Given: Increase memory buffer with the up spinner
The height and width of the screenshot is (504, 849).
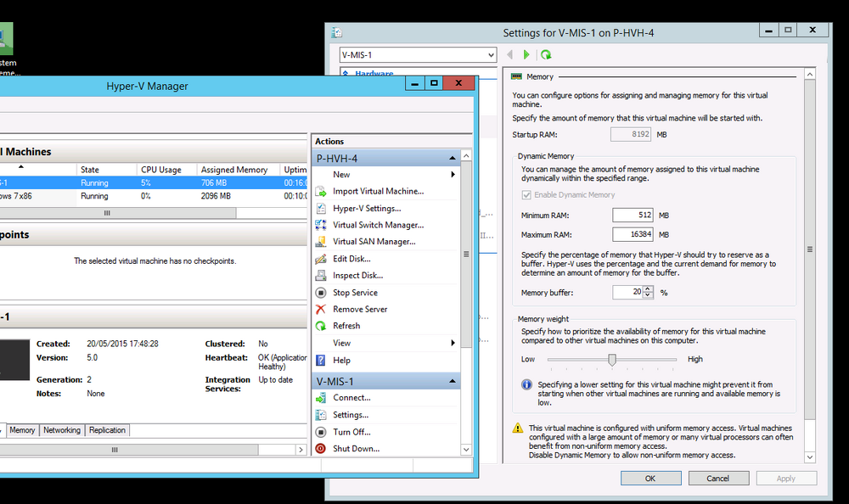Looking at the screenshot, I should [648, 289].
